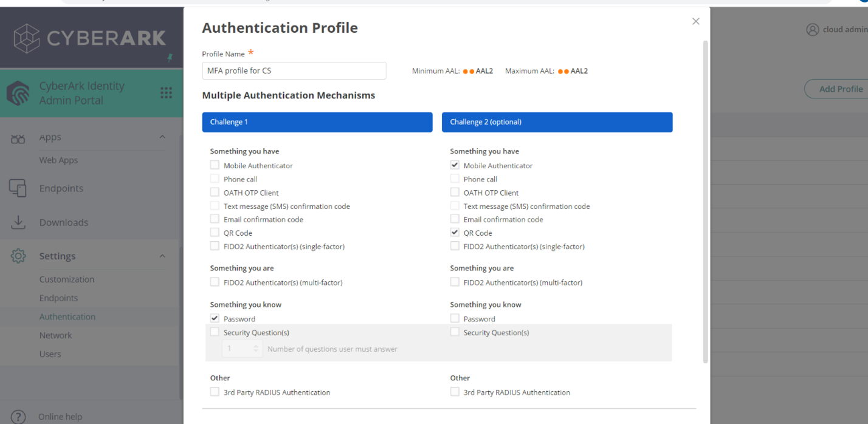Open Network under Settings

[x=55, y=335]
